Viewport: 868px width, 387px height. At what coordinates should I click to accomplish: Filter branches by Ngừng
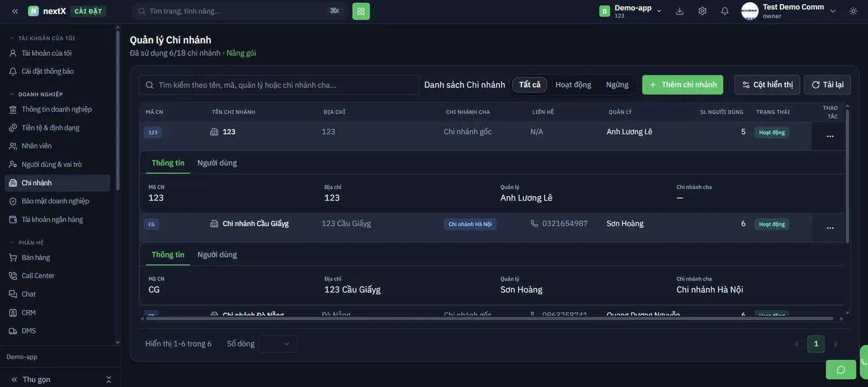click(x=617, y=84)
